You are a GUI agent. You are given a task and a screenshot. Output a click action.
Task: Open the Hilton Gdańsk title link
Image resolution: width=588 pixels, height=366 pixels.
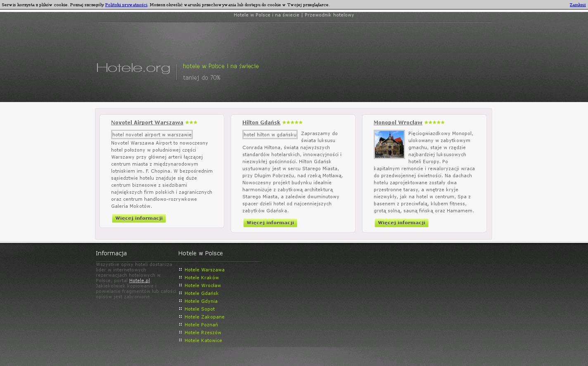pyautogui.click(x=261, y=123)
